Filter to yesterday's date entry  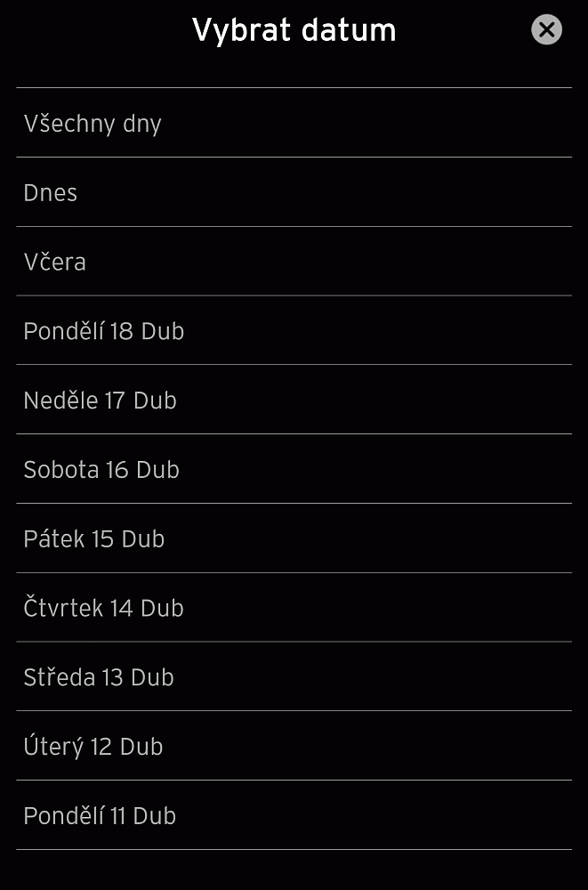point(294,262)
